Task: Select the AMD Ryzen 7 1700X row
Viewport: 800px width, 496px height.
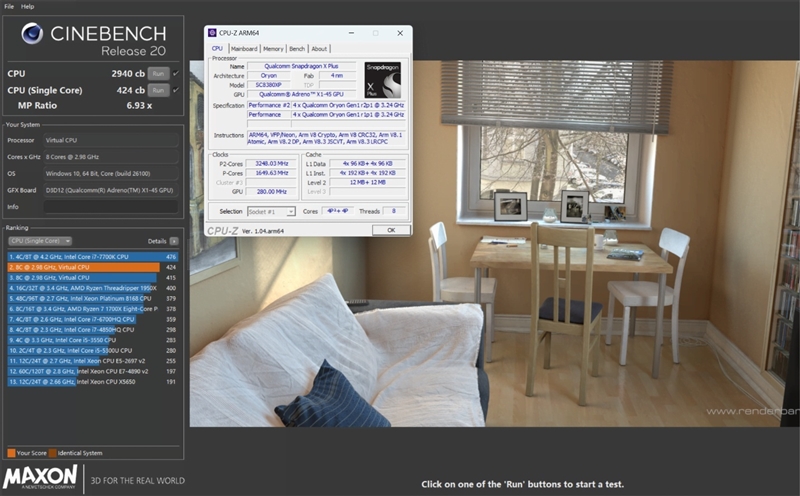Action: [92, 309]
